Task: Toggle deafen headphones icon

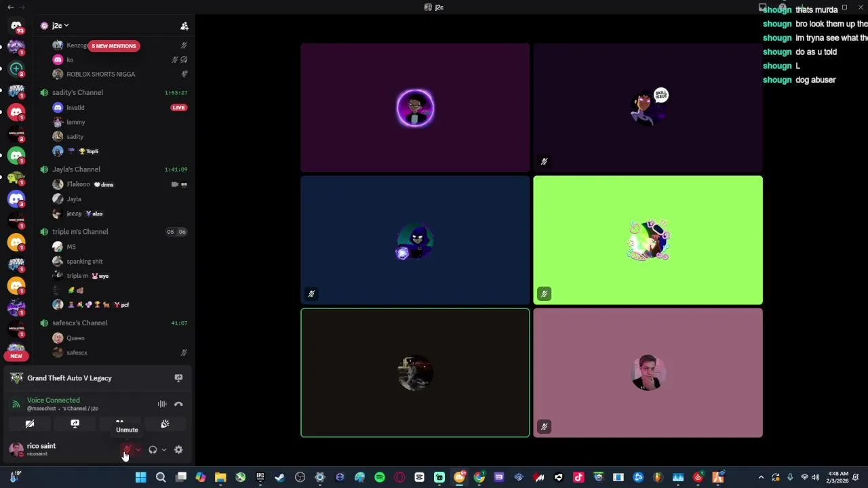Action: 153,450
